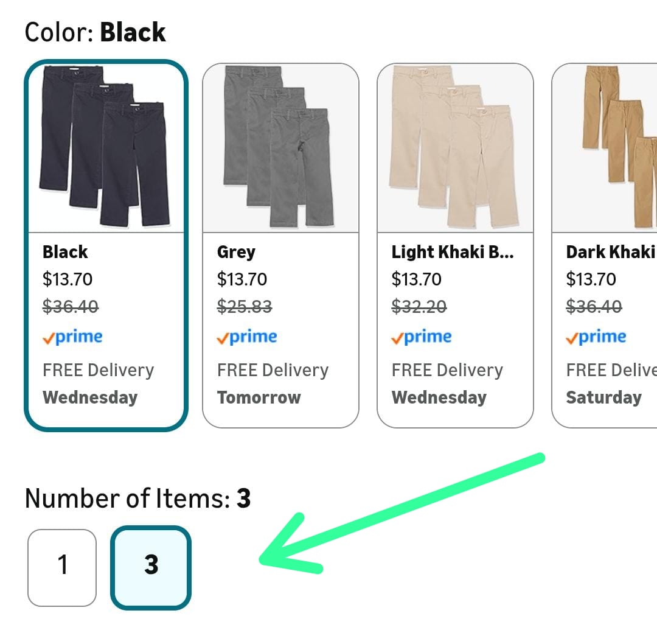The image size is (657, 644).
Task: Click the Prime badge under Dark Khaki
Action: (596, 337)
